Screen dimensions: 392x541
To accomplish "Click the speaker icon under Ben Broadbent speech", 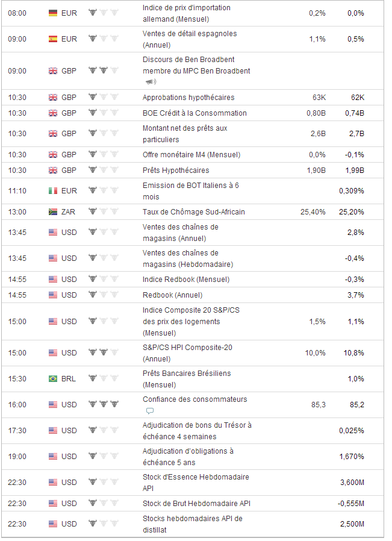I will pyautogui.click(x=150, y=82).
